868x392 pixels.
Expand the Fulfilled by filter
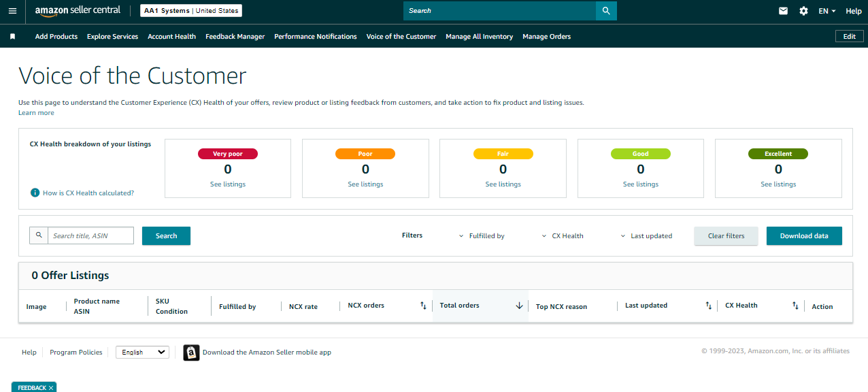(x=482, y=236)
